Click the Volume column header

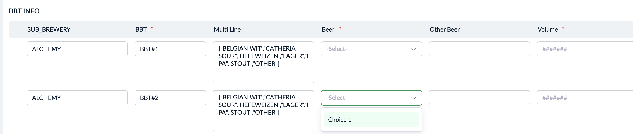click(547, 29)
